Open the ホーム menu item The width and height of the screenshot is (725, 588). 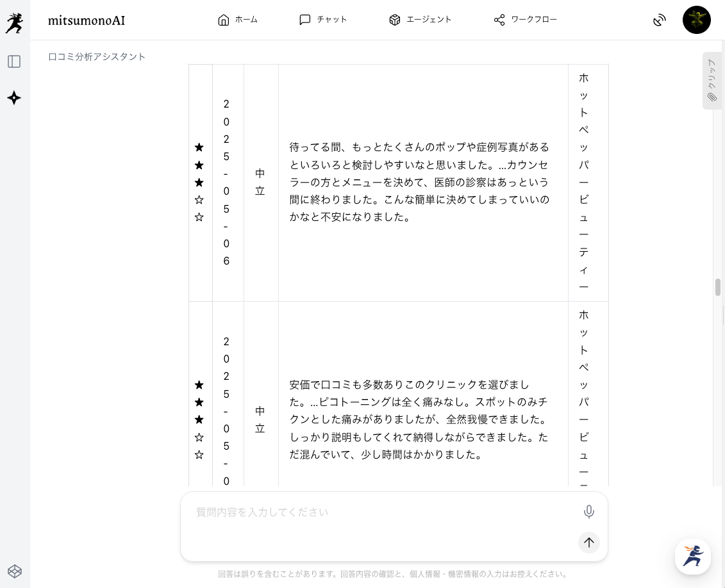238,20
